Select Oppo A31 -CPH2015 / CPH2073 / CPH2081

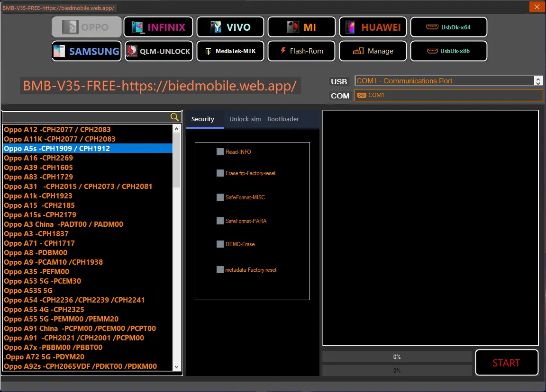[x=88, y=186]
